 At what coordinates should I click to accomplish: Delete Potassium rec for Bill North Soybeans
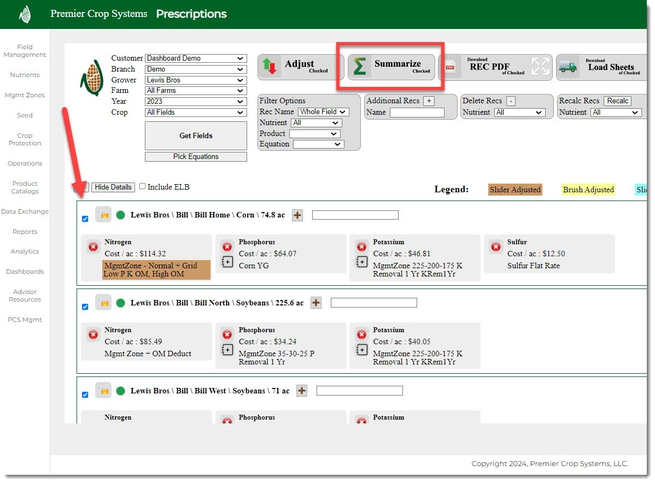tap(361, 334)
